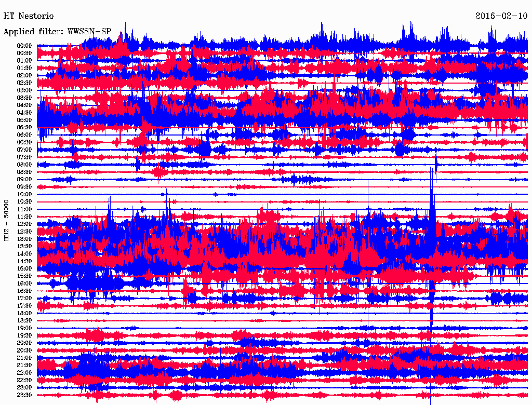Select the 19:00 time label
Screen dimensions: 532x405
click(24, 328)
